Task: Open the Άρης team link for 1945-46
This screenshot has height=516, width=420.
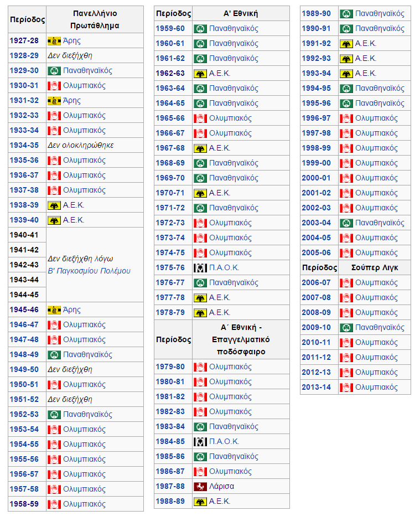Action: tap(71, 309)
